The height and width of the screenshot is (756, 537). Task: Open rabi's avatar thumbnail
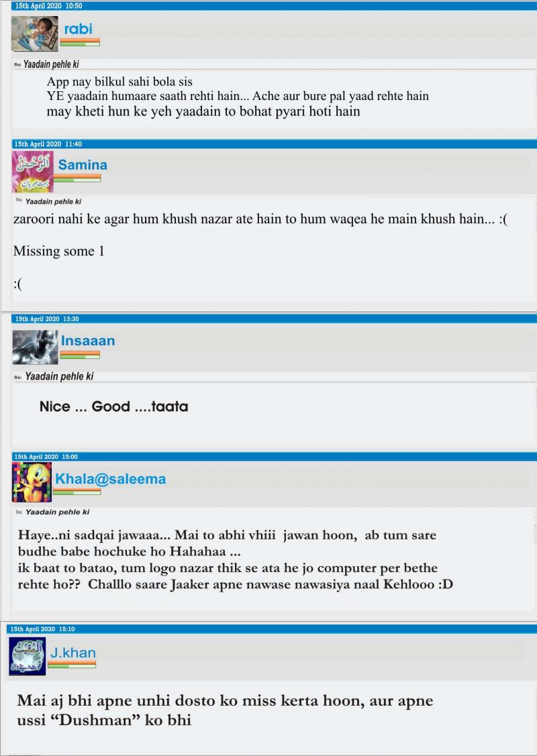35,34
